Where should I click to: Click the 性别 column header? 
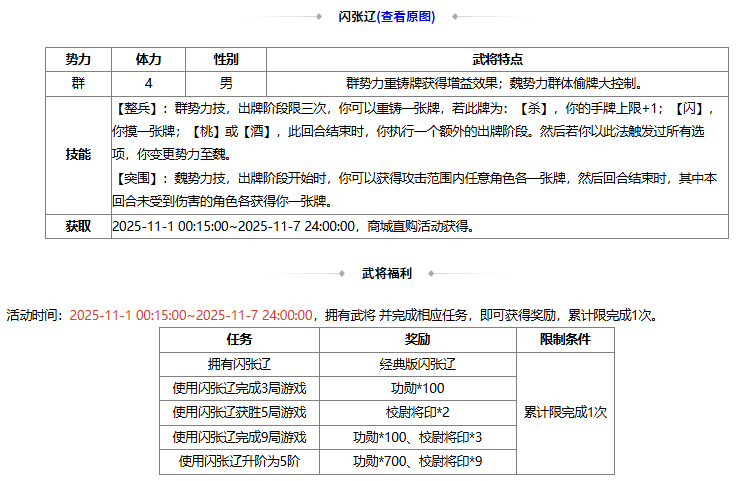click(x=226, y=59)
